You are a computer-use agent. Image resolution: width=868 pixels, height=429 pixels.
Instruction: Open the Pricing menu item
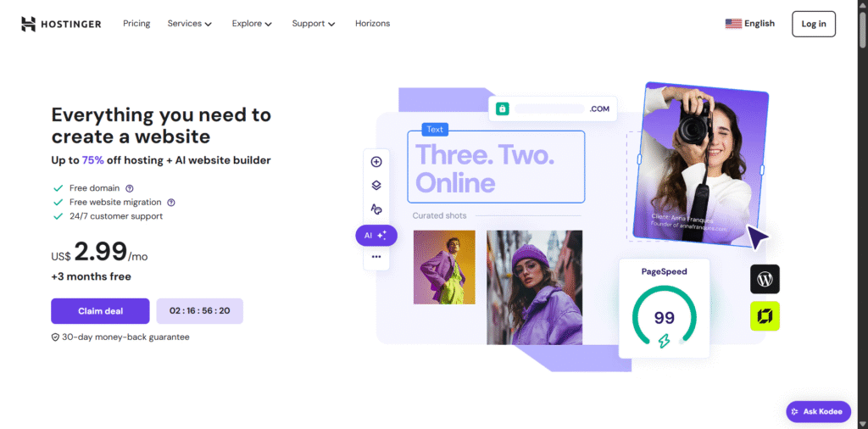click(x=136, y=24)
